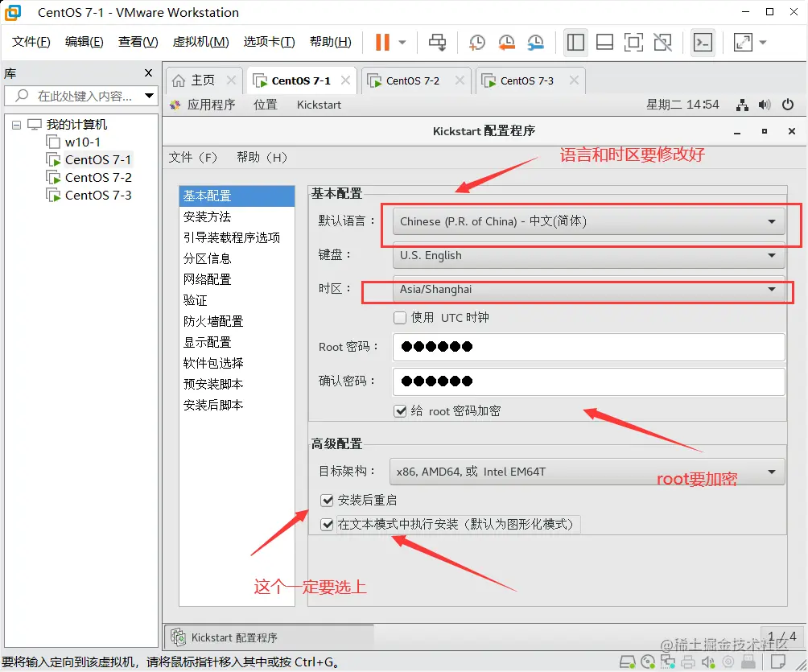This screenshot has width=808, height=672.
Task: Click Kickstart 配置程序 in the guest taskbar
Action: 269,637
